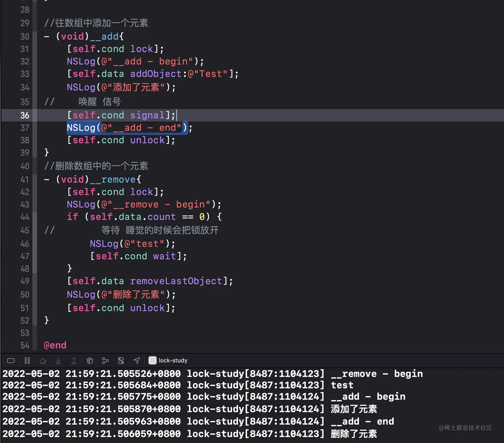Click the unlock call on line 51
Viewport: 504px width, 443px height.
pyautogui.click(x=147, y=308)
